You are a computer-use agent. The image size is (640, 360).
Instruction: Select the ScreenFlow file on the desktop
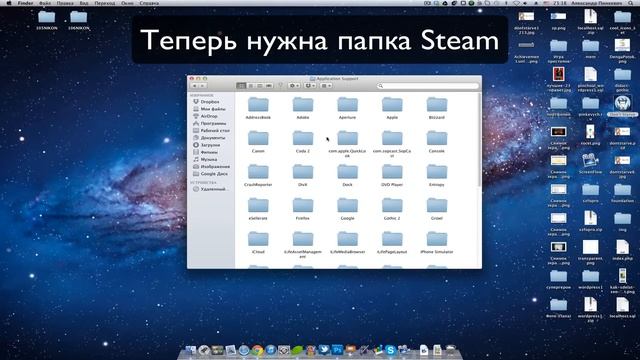point(590,164)
